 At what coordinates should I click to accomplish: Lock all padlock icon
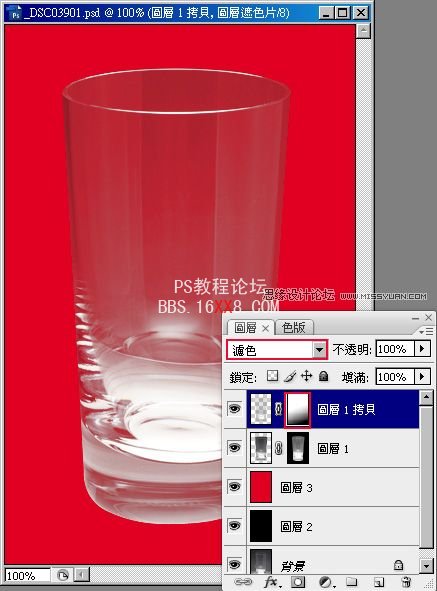coord(324,376)
